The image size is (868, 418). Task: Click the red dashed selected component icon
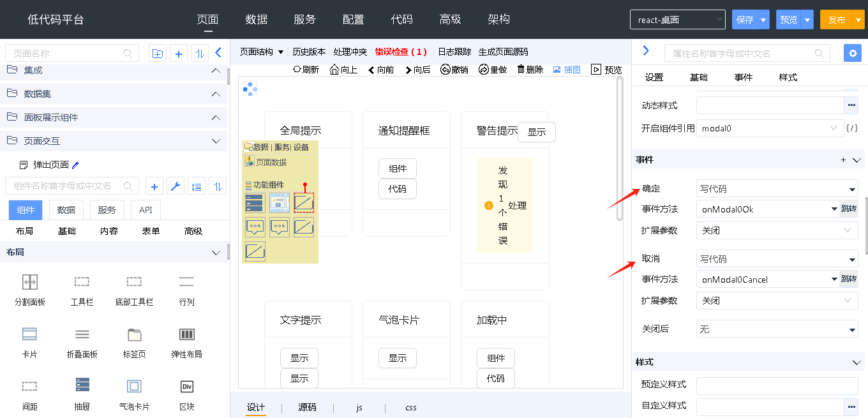pyautogui.click(x=304, y=202)
